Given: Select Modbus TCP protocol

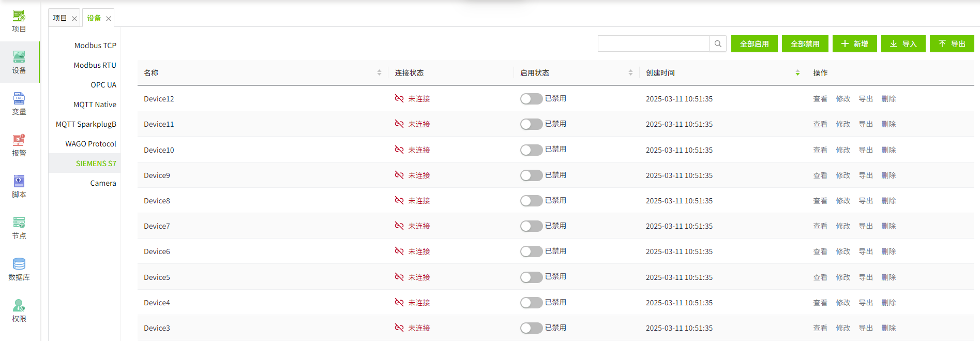Looking at the screenshot, I should [x=95, y=46].
